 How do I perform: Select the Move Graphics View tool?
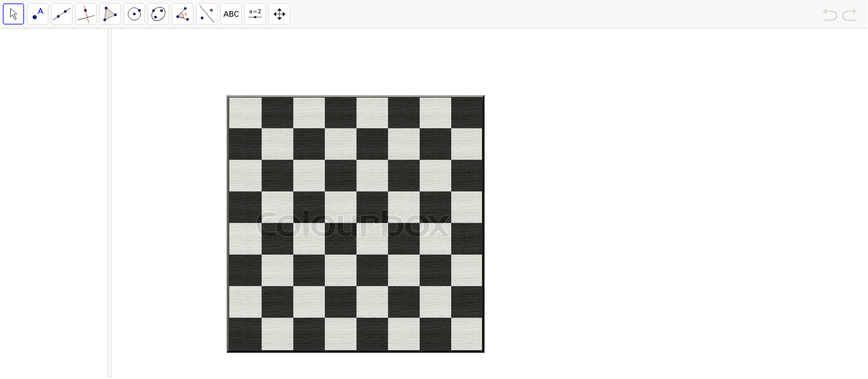[279, 14]
